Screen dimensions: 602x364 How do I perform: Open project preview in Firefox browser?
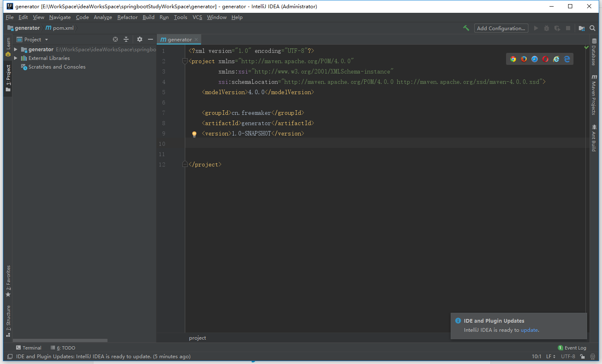point(523,59)
